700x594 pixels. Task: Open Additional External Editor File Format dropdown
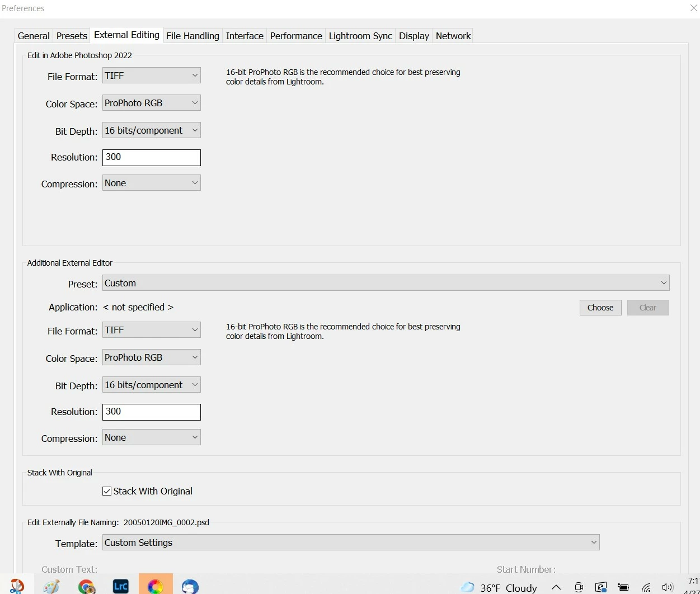pyautogui.click(x=152, y=330)
